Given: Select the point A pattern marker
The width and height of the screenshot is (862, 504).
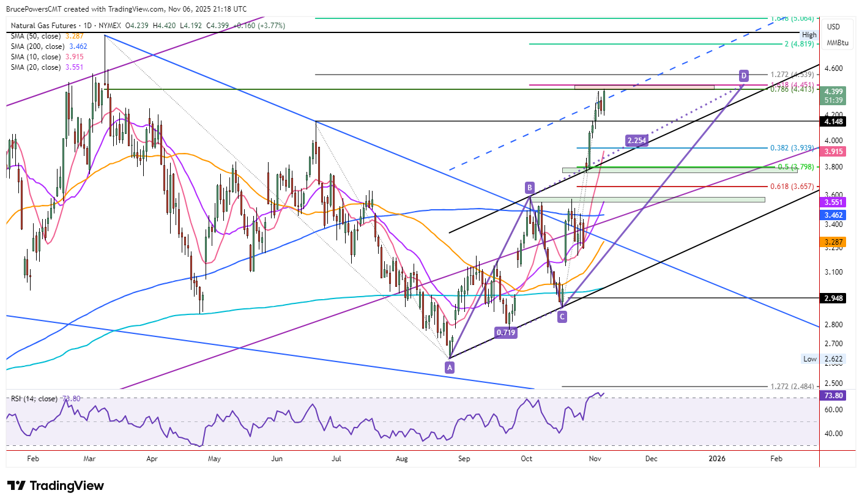Looking at the screenshot, I should (450, 367).
